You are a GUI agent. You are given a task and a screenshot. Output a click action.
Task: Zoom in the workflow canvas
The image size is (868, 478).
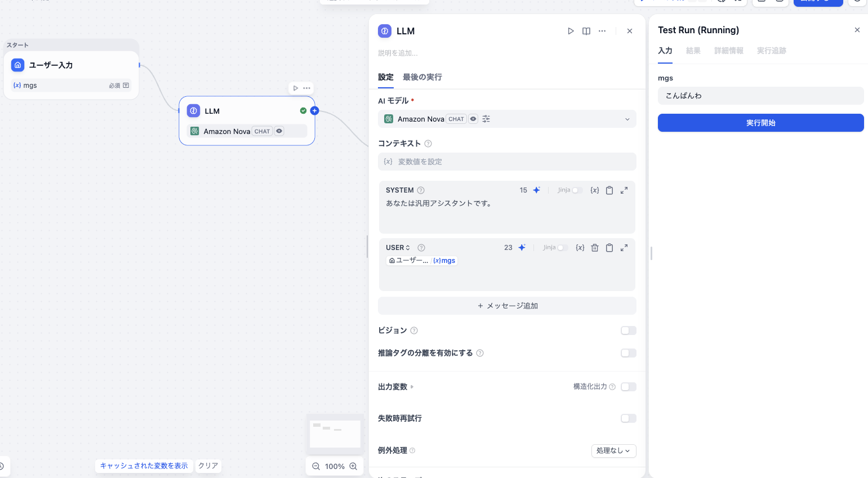pos(353,466)
